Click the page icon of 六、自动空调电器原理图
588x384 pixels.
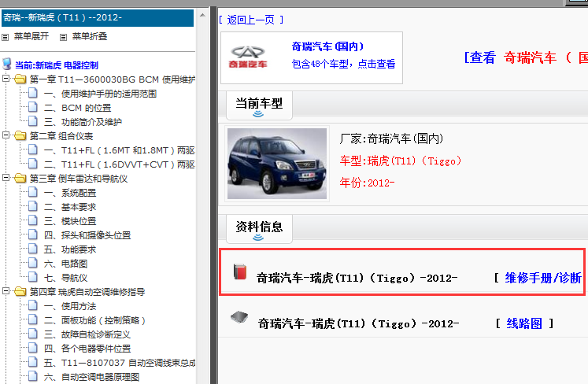33,376
